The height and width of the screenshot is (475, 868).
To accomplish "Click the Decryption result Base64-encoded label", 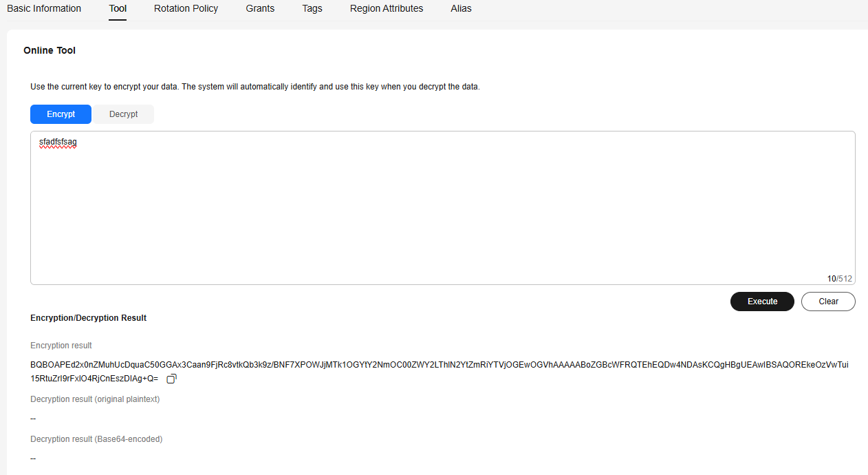I will (x=96, y=439).
